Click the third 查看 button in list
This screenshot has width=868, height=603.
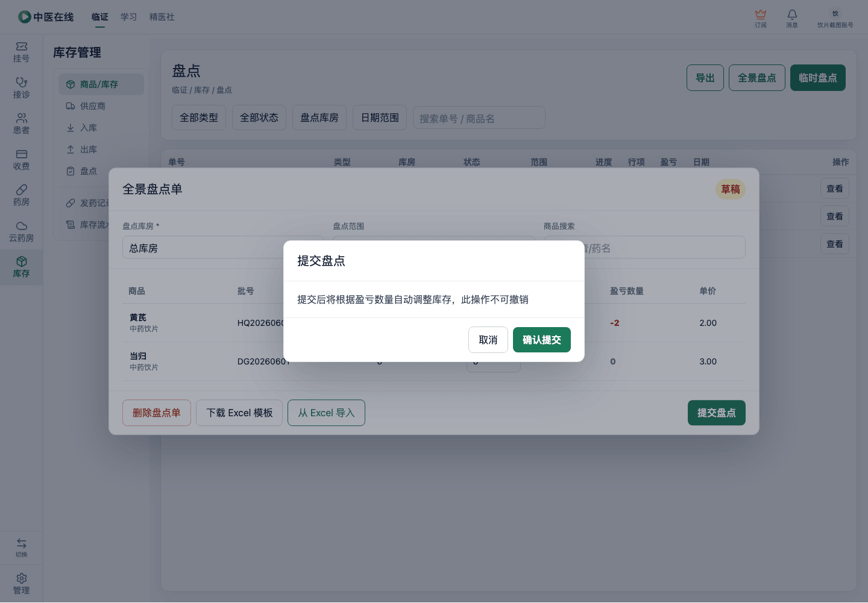[835, 244]
